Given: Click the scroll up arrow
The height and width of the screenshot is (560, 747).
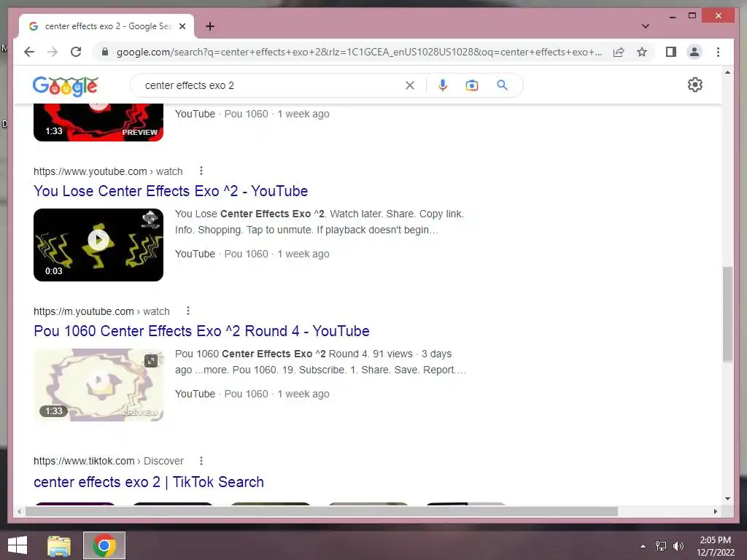Looking at the screenshot, I should (727, 72).
